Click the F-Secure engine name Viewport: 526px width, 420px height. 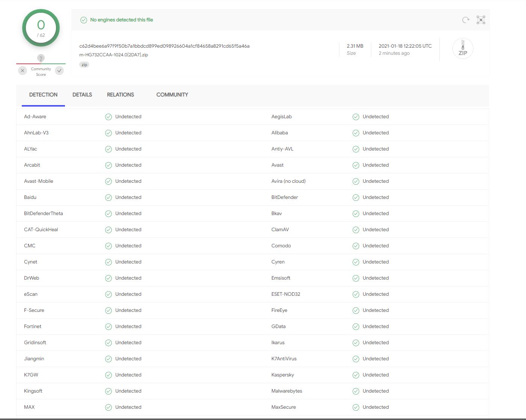tap(34, 310)
